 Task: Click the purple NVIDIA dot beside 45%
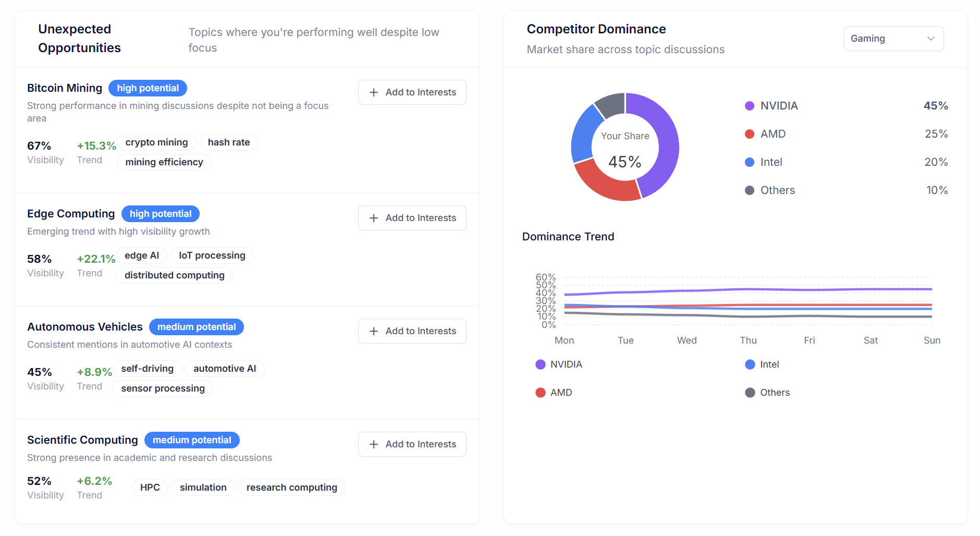(750, 106)
